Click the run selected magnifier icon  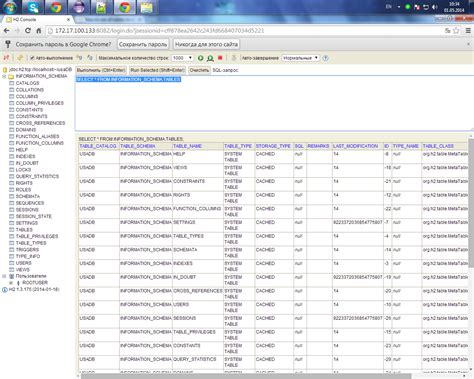tap(210, 58)
